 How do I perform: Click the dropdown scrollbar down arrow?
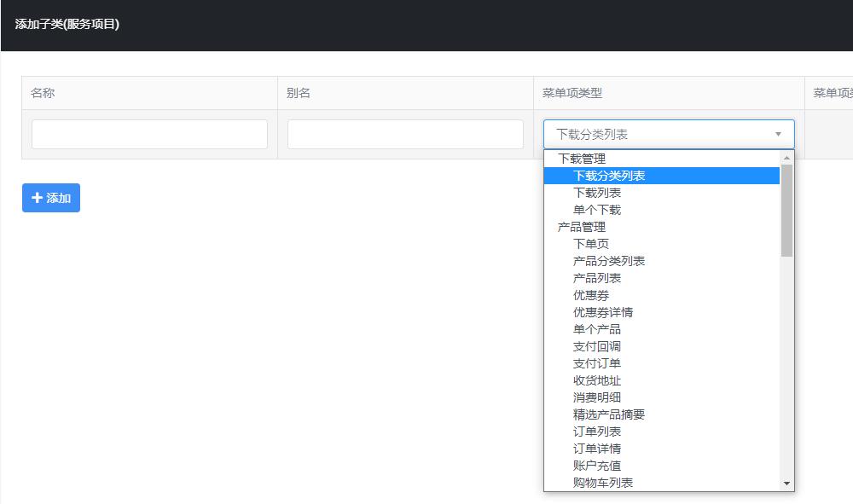point(786,484)
